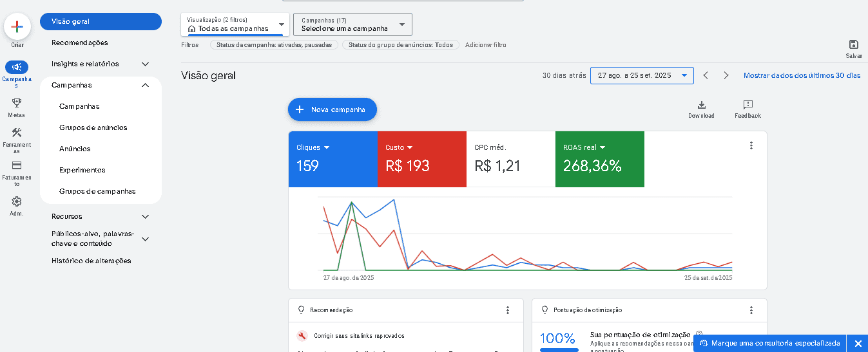Open date range dropdown 27 ago. a 25 set.
This screenshot has width=868, height=352.
click(x=642, y=75)
